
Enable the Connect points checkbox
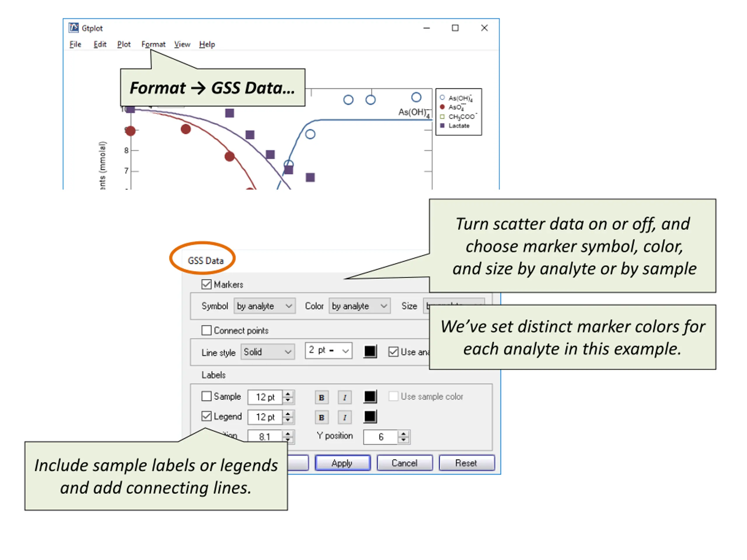click(x=206, y=330)
